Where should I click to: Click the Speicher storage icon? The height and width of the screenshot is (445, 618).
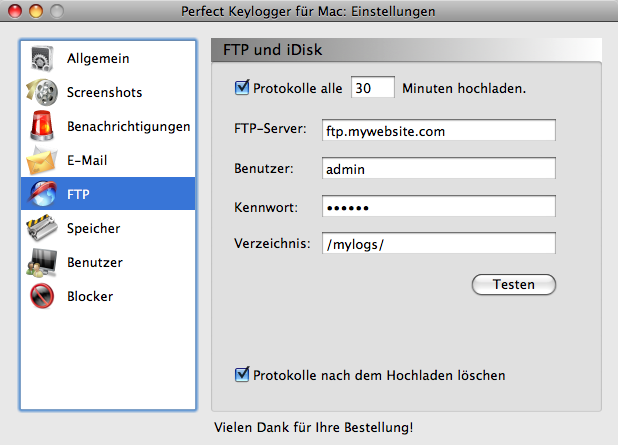coord(42,228)
